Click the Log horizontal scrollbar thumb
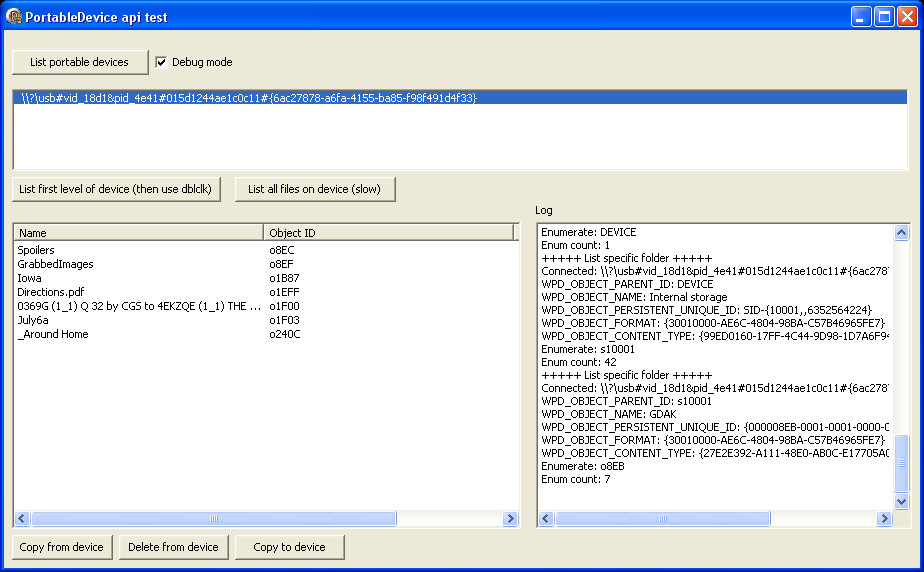The width and height of the screenshot is (924, 572). [663, 518]
